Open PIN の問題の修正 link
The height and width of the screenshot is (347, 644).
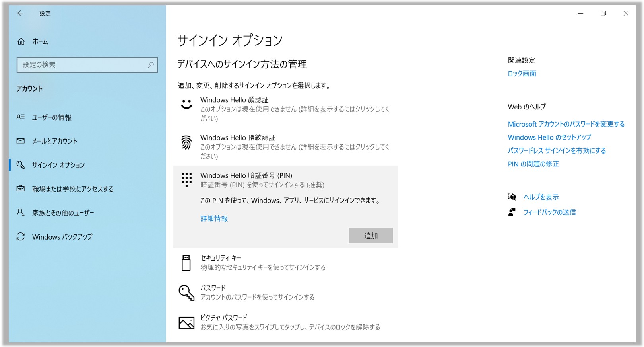[x=533, y=164]
